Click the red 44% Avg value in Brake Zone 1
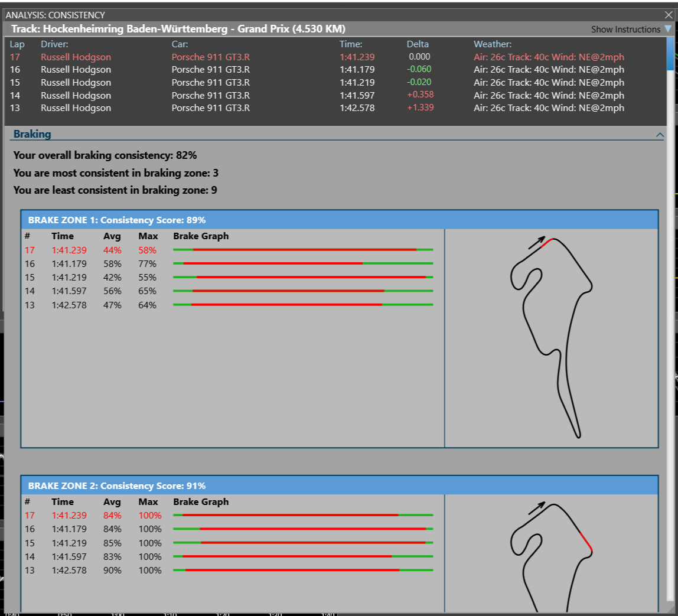Image resolution: width=678 pixels, height=616 pixels. click(112, 250)
